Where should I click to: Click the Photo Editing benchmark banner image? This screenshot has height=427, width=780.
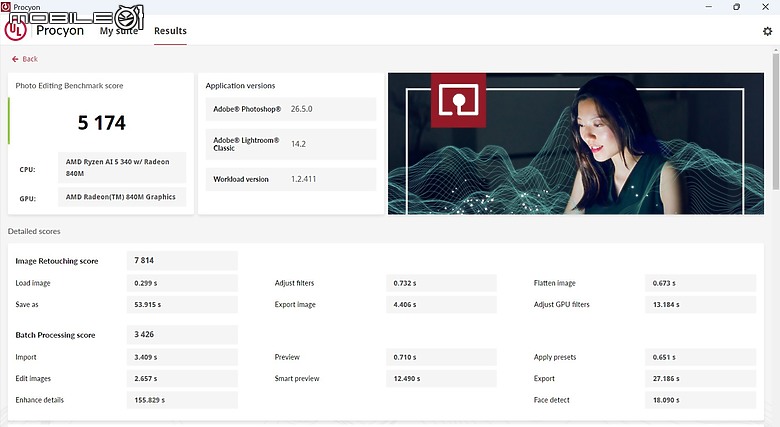click(x=576, y=144)
